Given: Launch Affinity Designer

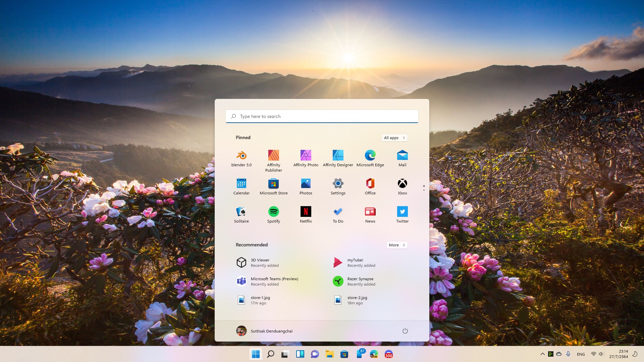Looking at the screenshot, I should 338,159.
